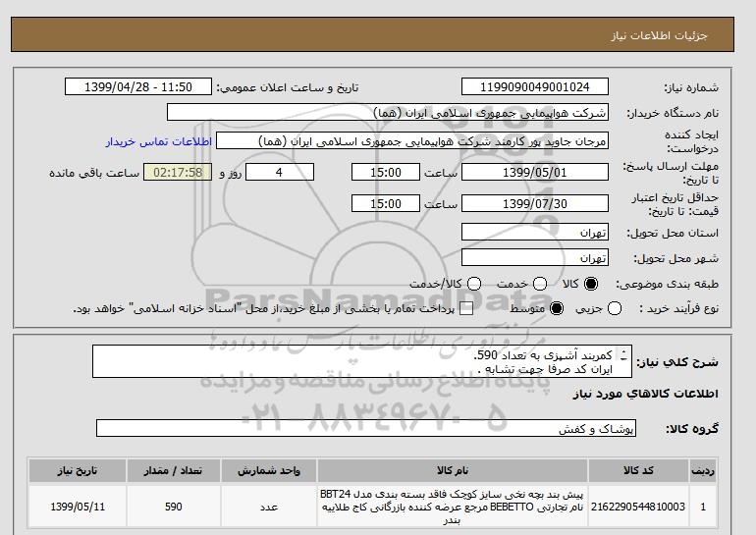
Task: Click the شماره نیاز label
Action: coord(691,87)
